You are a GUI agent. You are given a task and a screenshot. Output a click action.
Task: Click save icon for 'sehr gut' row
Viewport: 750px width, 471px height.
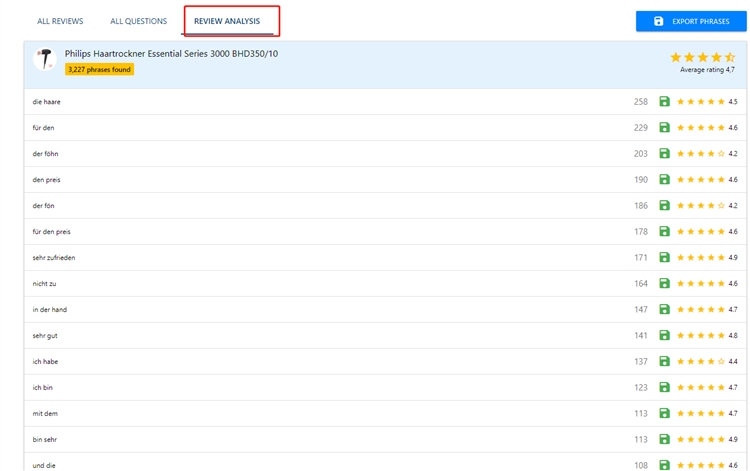pos(664,336)
